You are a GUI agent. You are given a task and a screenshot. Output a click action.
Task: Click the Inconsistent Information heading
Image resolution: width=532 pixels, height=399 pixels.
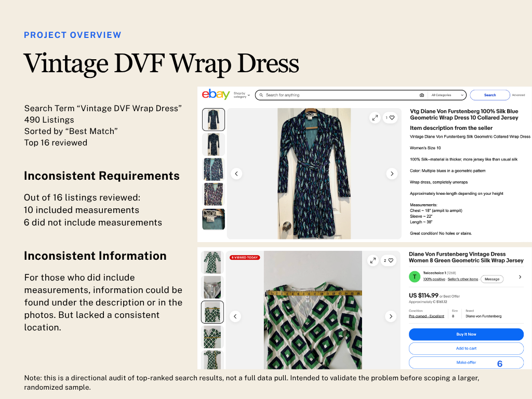click(96, 256)
